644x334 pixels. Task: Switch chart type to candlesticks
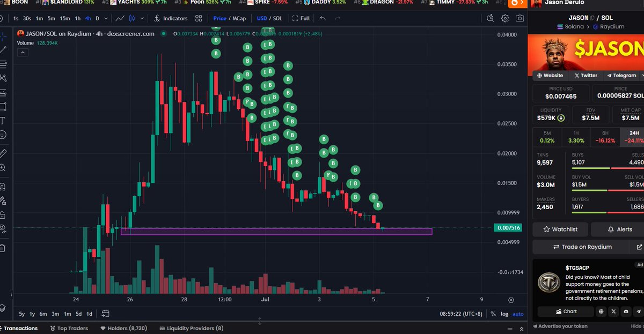tap(133, 18)
